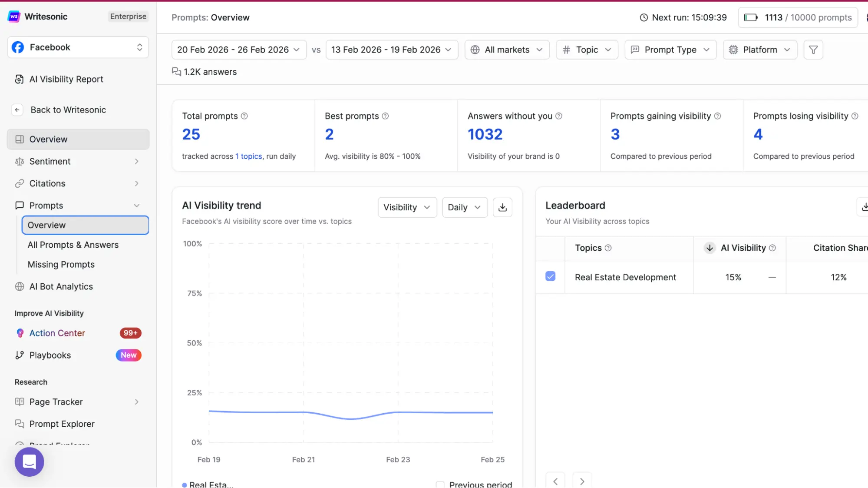
Task: Open the Visibility metric dropdown
Action: (x=407, y=207)
